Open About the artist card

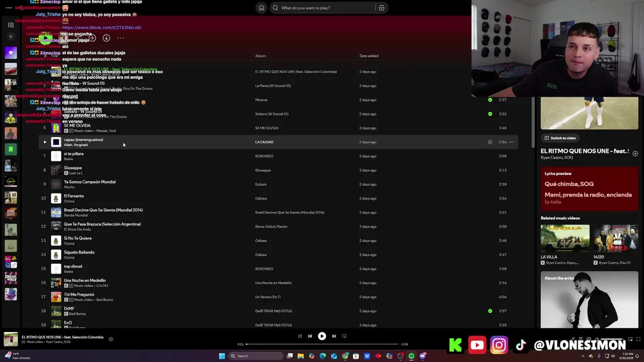coord(589,300)
